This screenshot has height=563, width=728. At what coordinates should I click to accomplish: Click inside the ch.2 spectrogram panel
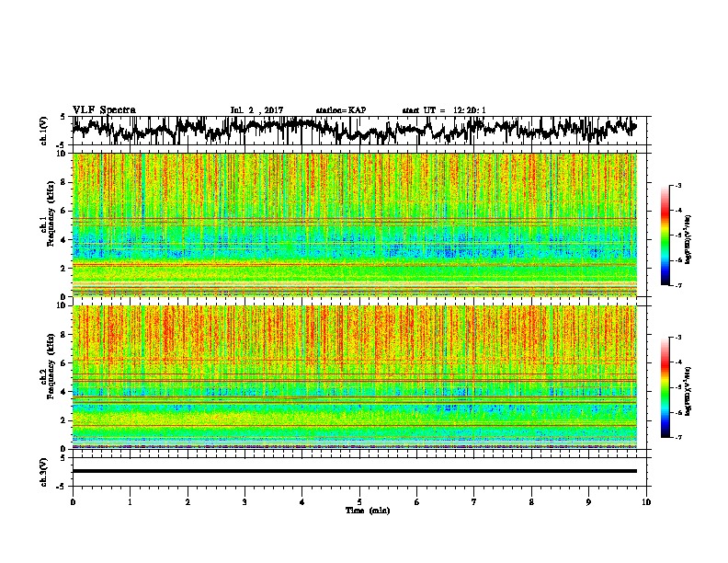[355, 377]
